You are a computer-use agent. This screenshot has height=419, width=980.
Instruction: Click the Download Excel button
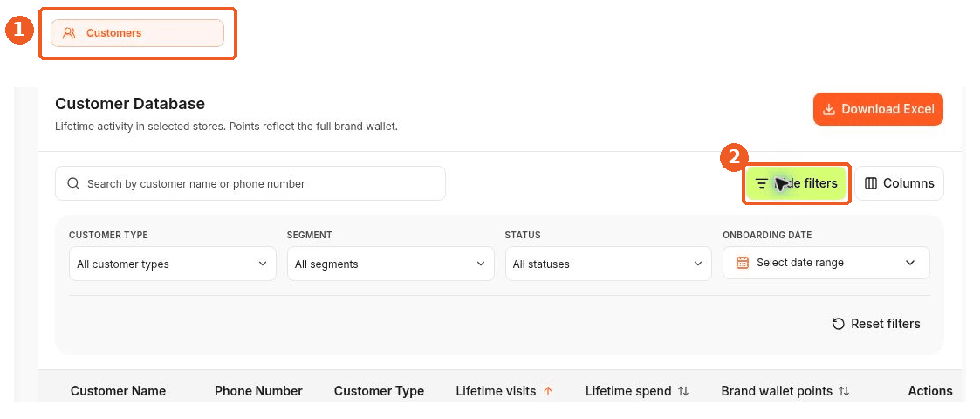click(878, 109)
